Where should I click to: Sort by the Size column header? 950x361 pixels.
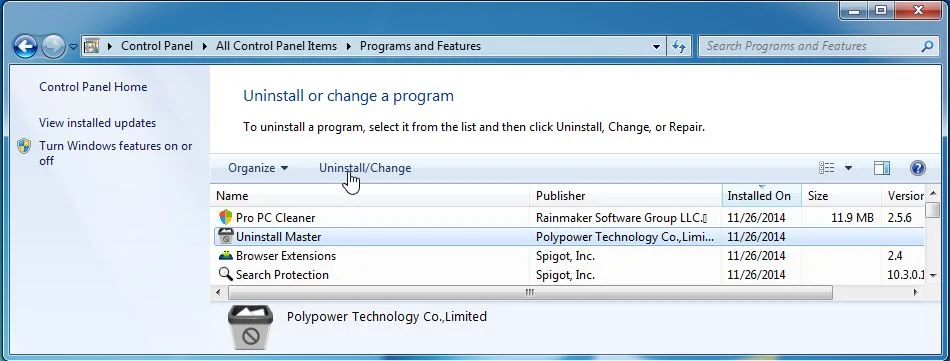click(841, 196)
